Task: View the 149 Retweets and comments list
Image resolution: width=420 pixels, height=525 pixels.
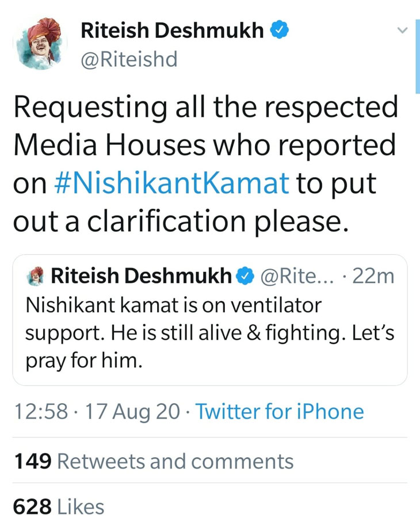Action: click(x=153, y=461)
